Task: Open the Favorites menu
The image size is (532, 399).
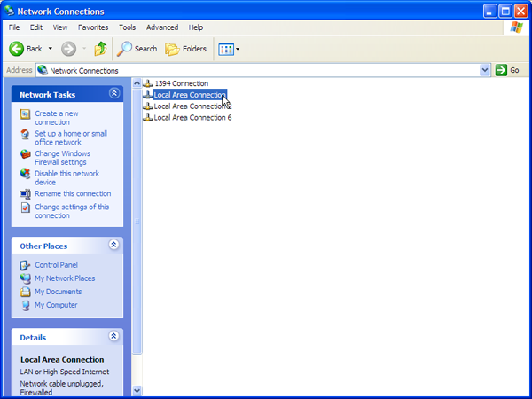Action: tap(93, 27)
